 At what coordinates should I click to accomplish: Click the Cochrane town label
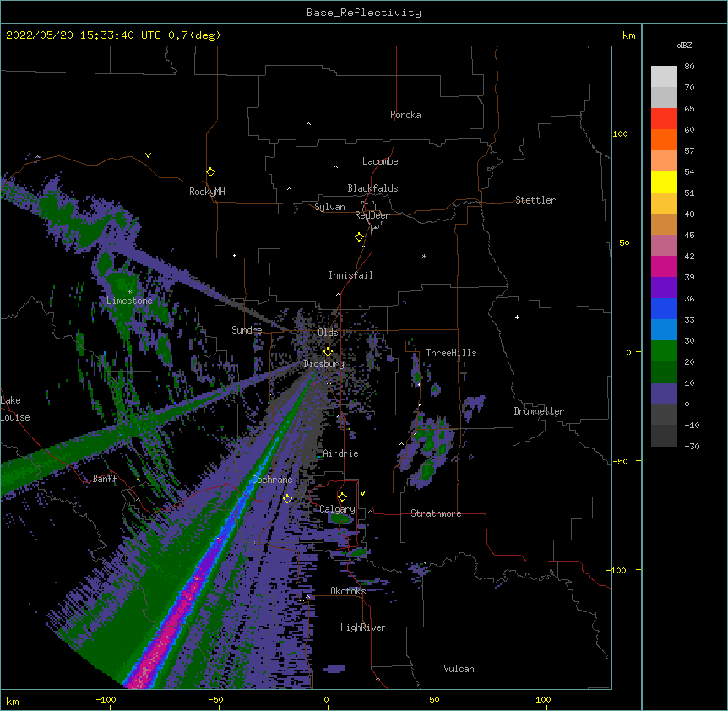click(x=272, y=480)
